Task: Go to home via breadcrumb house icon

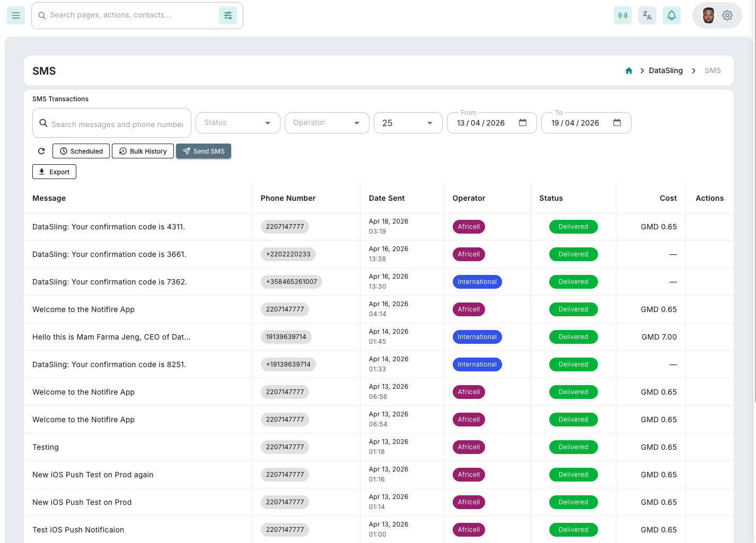Action: point(629,70)
